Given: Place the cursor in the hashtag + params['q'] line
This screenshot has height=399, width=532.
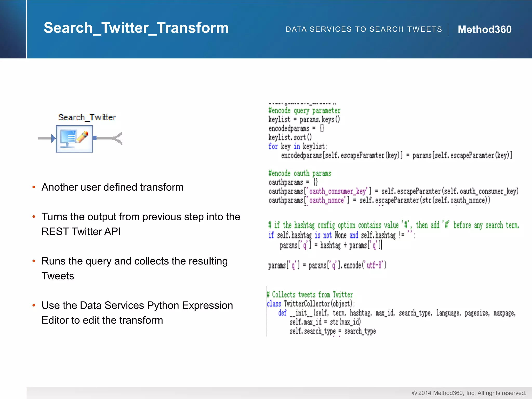Looking at the screenshot, I should (330, 245).
